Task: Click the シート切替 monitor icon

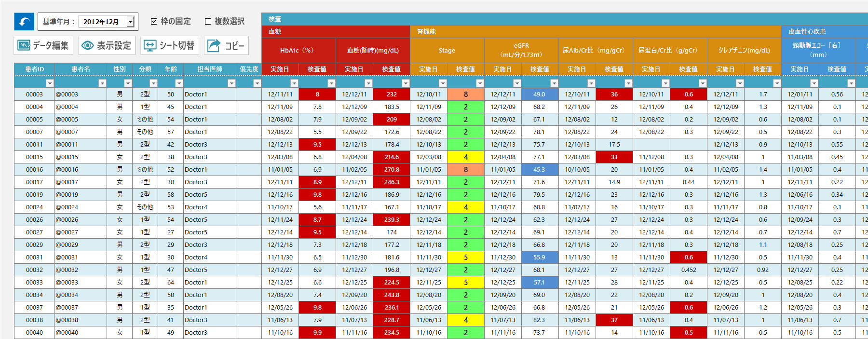Action: pos(150,45)
